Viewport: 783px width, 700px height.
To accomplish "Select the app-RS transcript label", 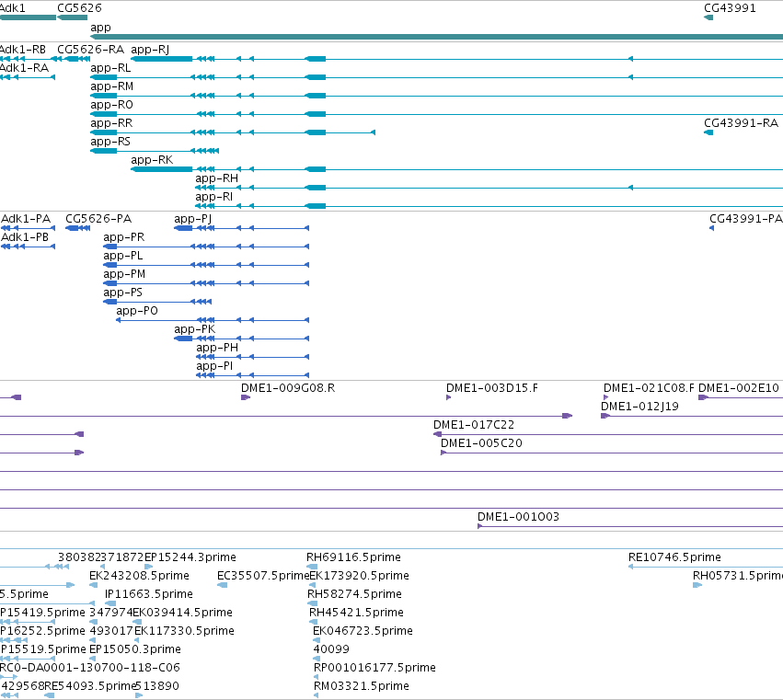I will [110, 142].
